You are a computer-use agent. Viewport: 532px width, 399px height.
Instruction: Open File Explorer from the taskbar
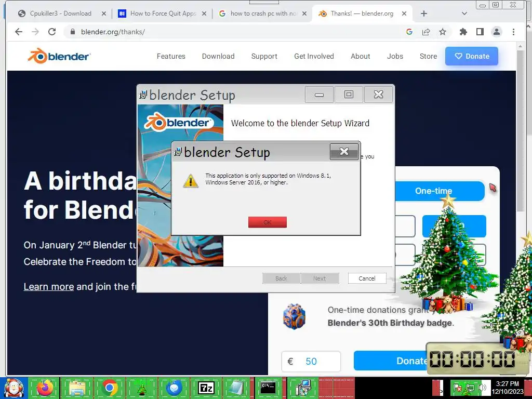pyautogui.click(x=77, y=388)
